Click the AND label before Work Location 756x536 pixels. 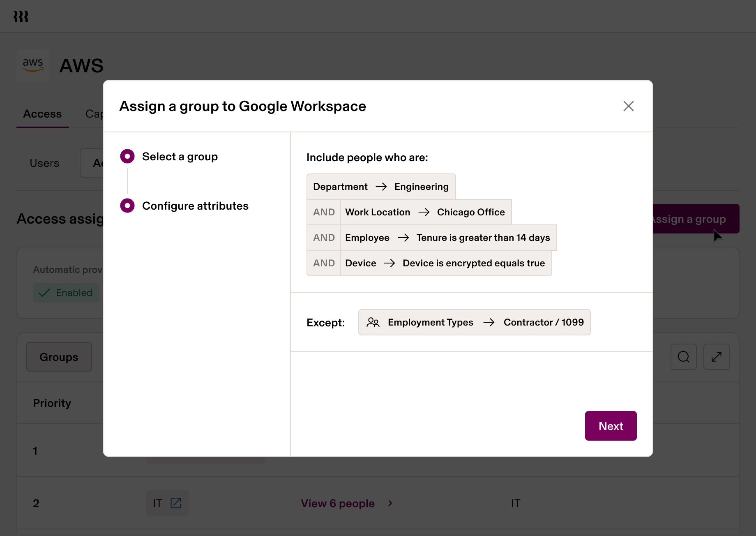[x=324, y=212]
